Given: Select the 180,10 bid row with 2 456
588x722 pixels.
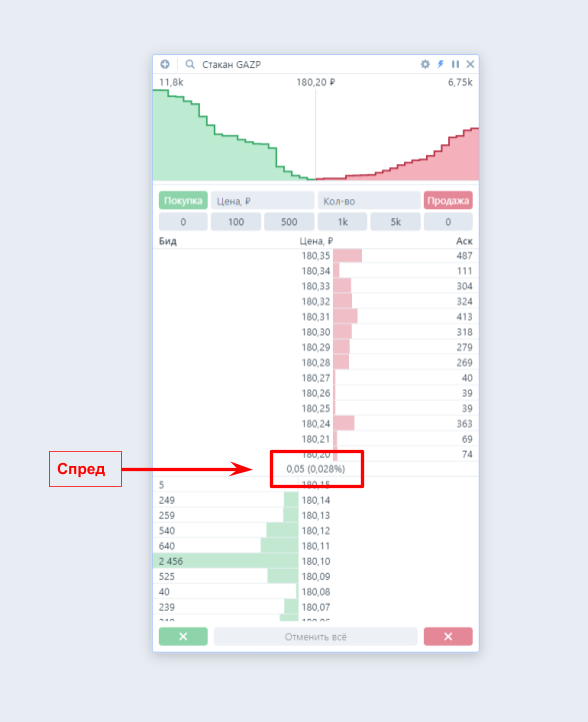Looking at the screenshot, I should (316, 561).
